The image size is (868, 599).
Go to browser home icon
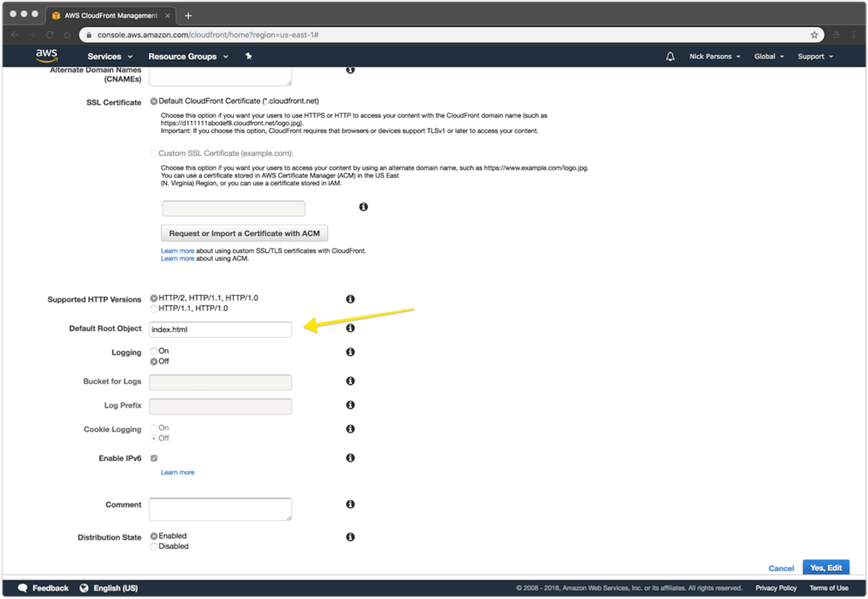coord(67,35)
